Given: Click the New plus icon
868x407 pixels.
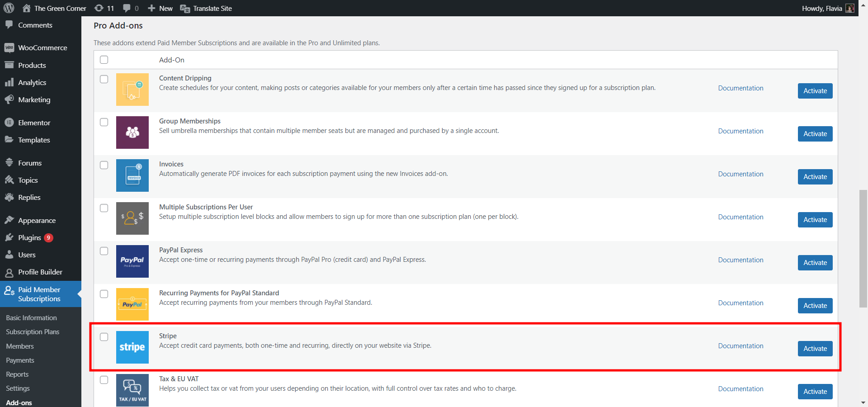Looking at the screenshot, I should (x=151, y=8).
